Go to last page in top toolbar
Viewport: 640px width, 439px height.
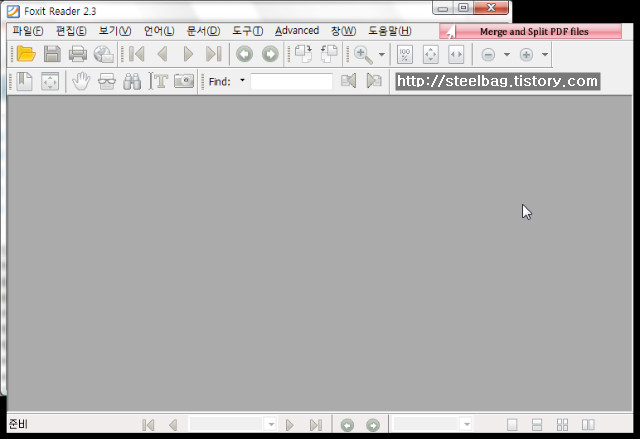click(x=213, y=54)
